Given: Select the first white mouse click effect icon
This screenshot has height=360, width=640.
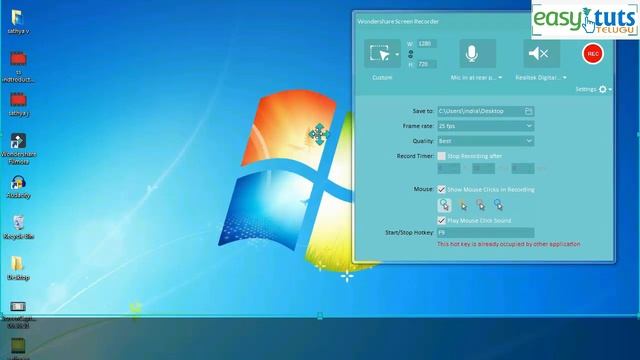Looking at the screenshot, I should click(444, 205).
